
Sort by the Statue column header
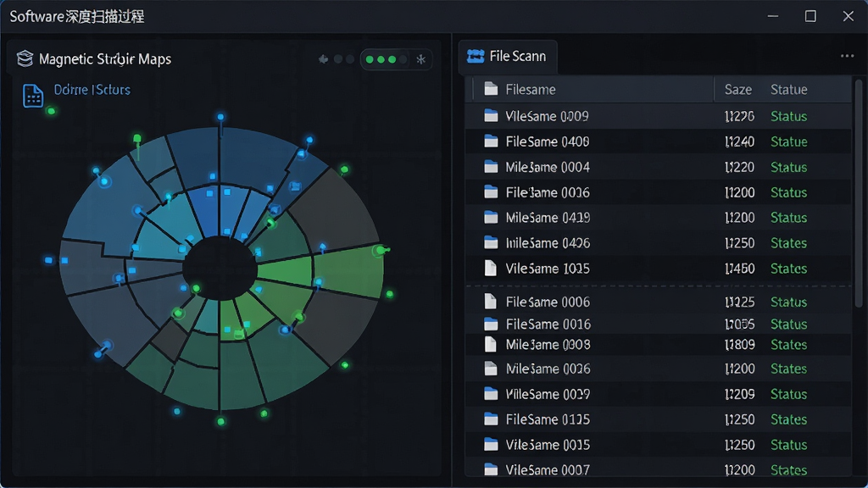(x=789, y=90)
